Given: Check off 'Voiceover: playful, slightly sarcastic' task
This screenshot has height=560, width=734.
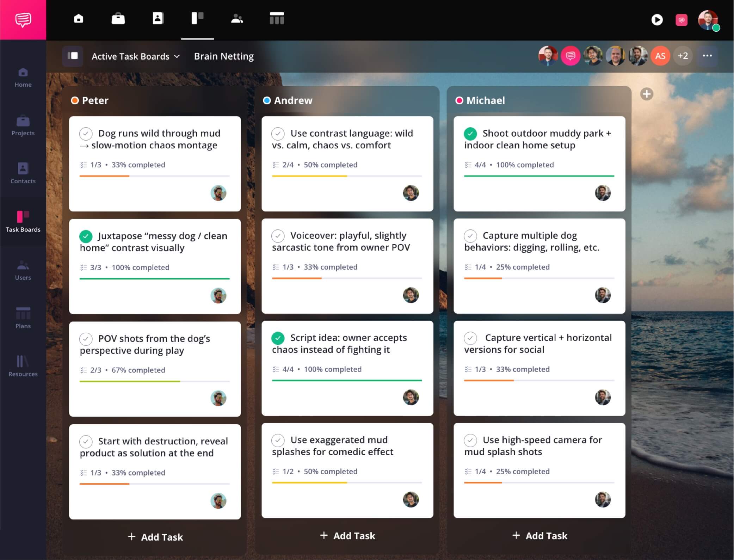Looking at the screenshot, I should pyautogui.click(x=278, y=236).
